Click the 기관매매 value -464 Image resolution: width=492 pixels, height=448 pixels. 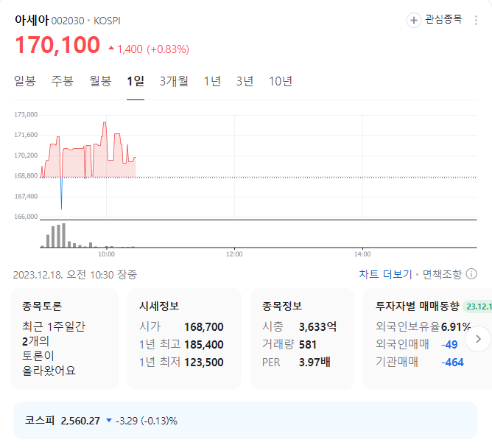[x=452, y=362]
